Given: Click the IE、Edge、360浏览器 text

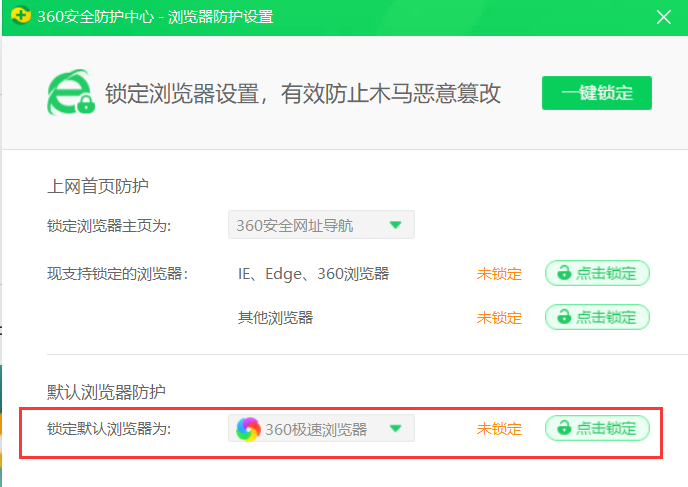Looking at the screenshot, I should 313,274.
